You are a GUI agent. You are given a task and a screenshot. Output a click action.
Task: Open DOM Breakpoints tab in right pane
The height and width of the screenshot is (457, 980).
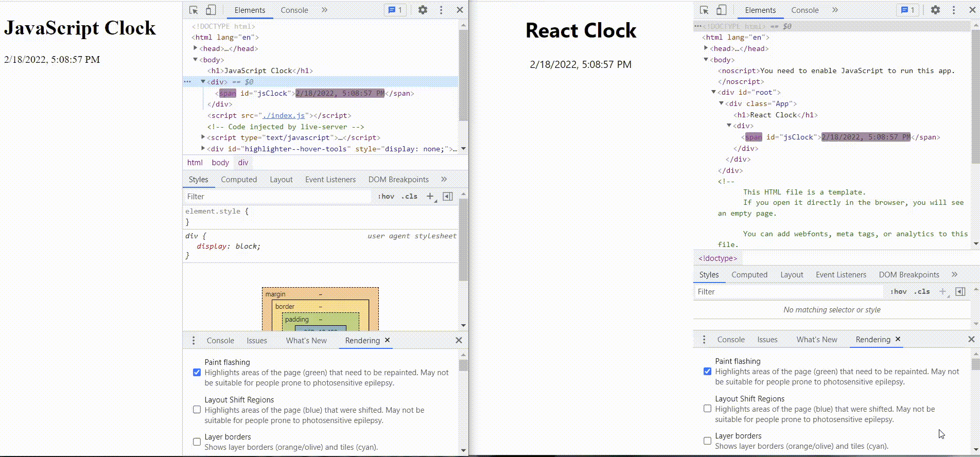[x=909, y=274]
